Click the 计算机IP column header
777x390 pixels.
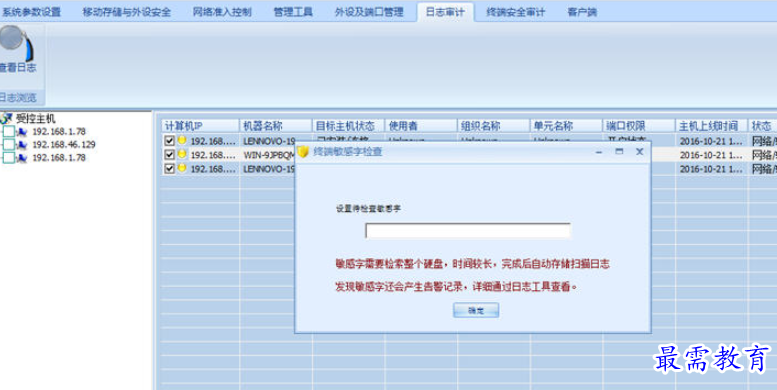tap(201, 125)
